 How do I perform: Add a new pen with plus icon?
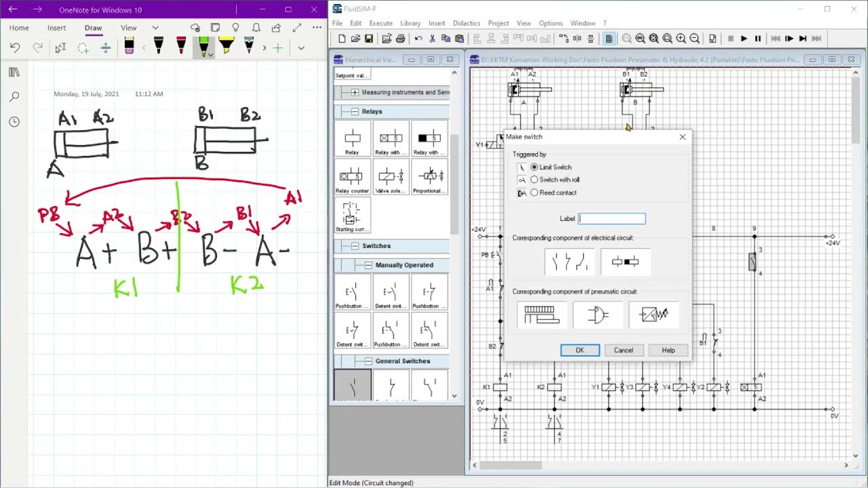point(277,47)
